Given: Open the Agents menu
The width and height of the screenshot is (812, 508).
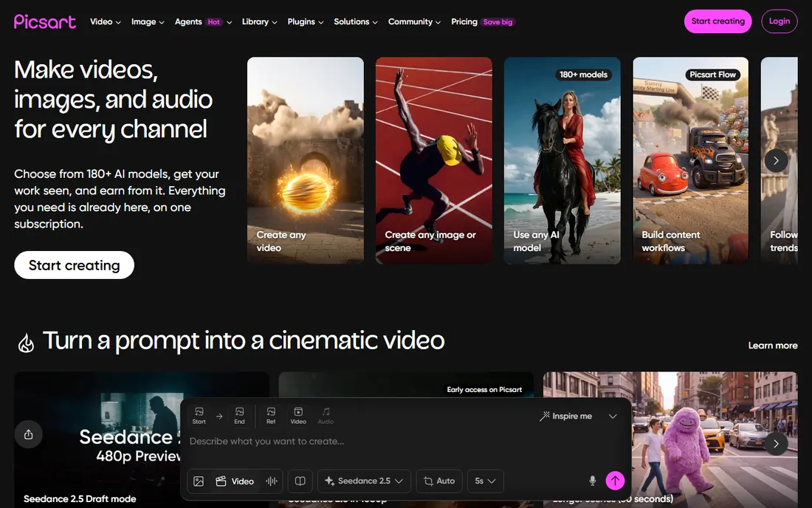Looking at the screenshot, I should pyautogui.click(x=203, y=21).
